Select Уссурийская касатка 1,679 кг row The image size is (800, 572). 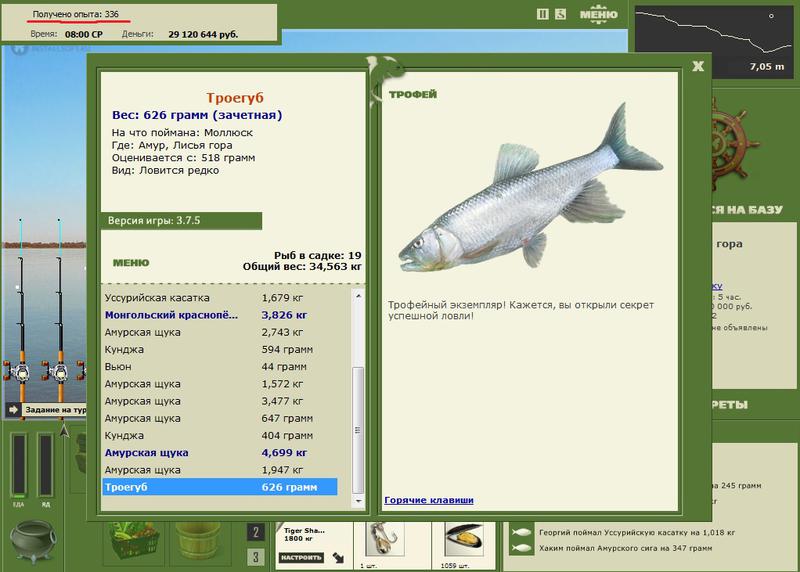coord(219,297)
